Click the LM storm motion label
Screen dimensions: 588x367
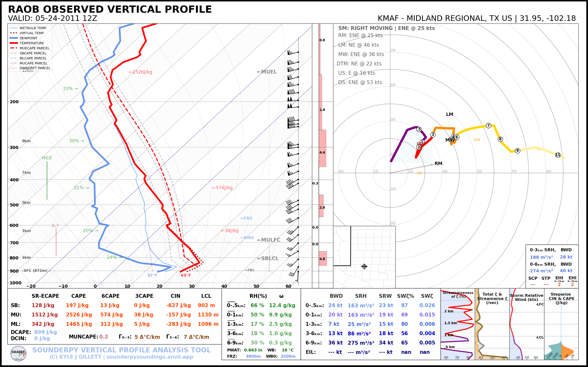(449, 114)
